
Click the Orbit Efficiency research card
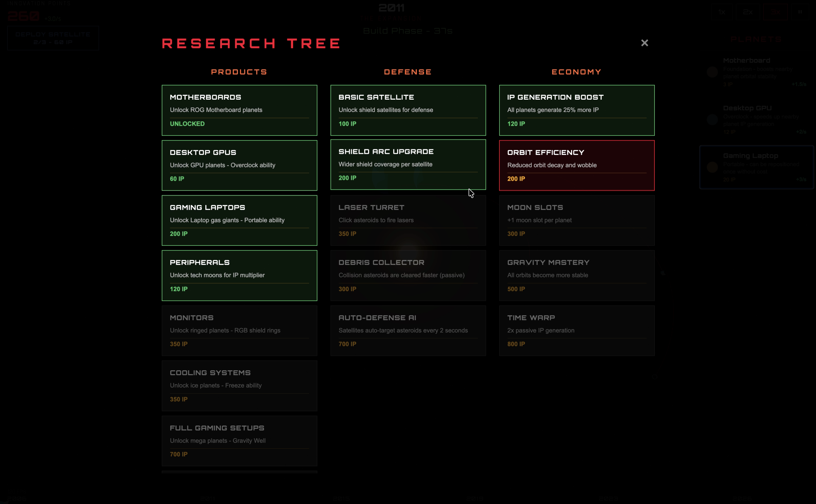(577, 165)
